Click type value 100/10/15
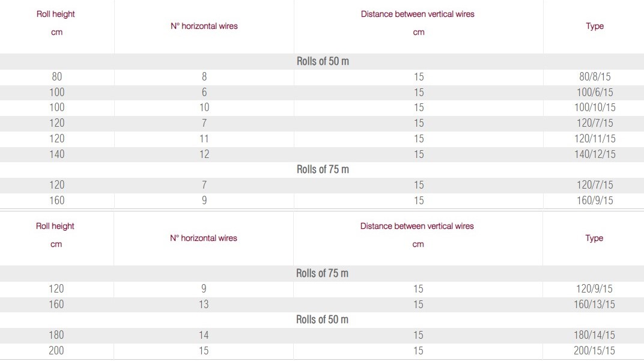 click(595, 108)
